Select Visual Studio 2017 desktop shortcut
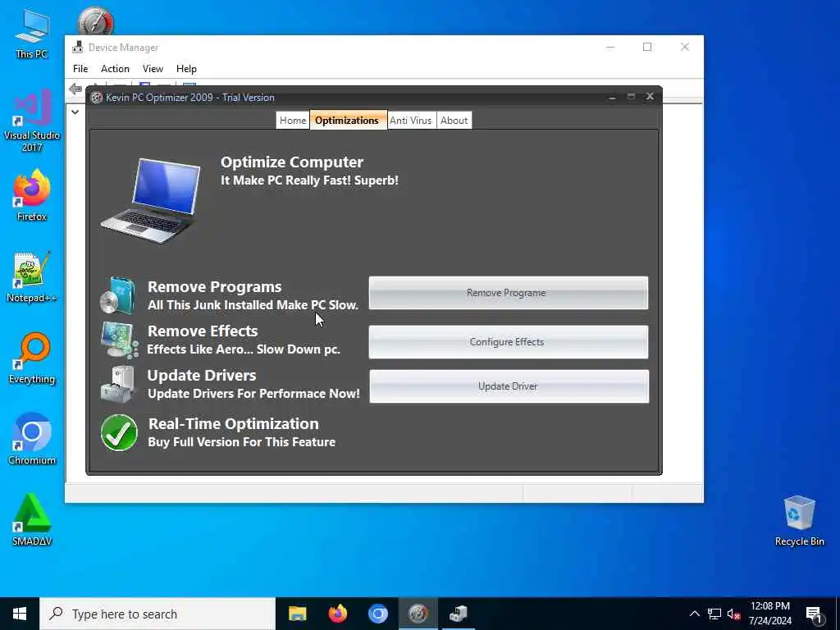840x630 pixels. [x=32, y=121]
